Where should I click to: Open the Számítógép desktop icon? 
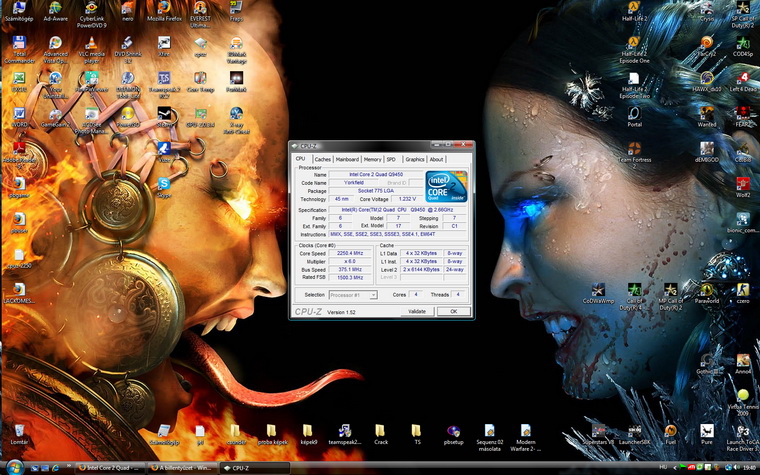(18, 12)
